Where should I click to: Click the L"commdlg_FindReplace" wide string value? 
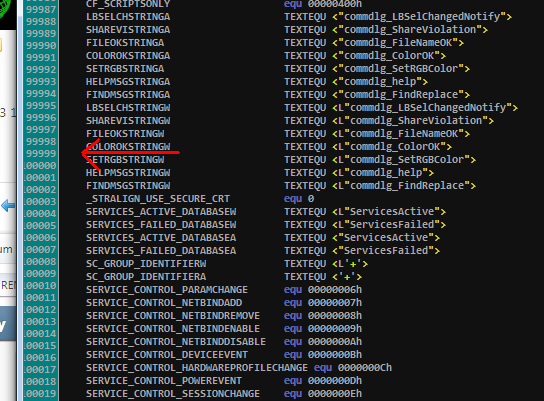(404, 186)
